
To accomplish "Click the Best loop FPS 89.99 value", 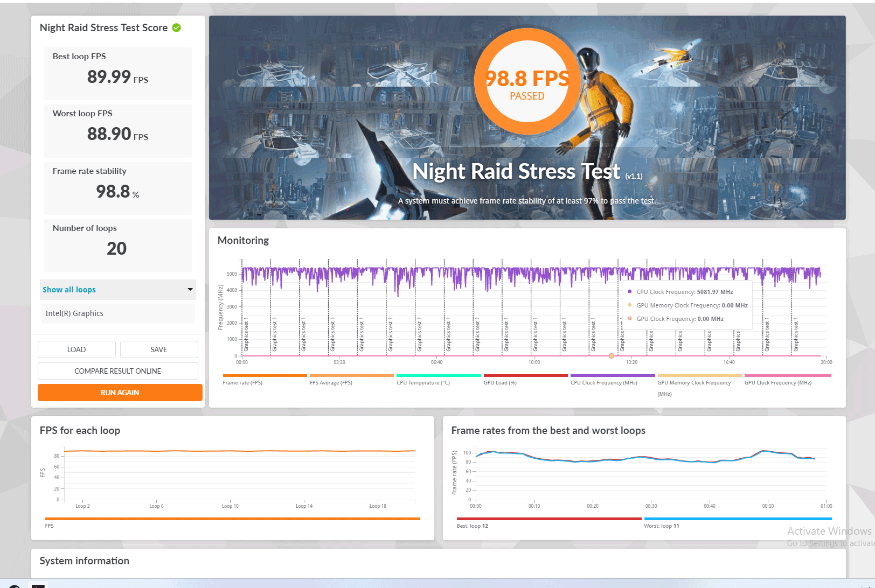I will (117, 77).
